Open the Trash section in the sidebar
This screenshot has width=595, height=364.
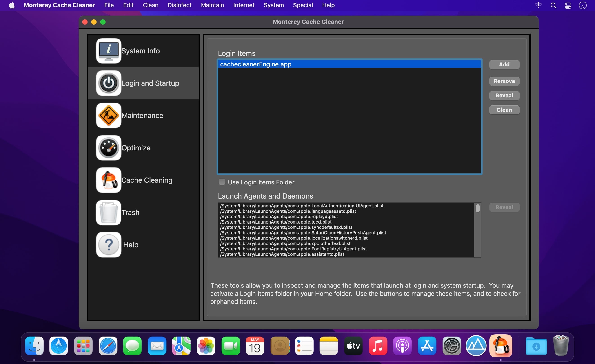[143, 213]
